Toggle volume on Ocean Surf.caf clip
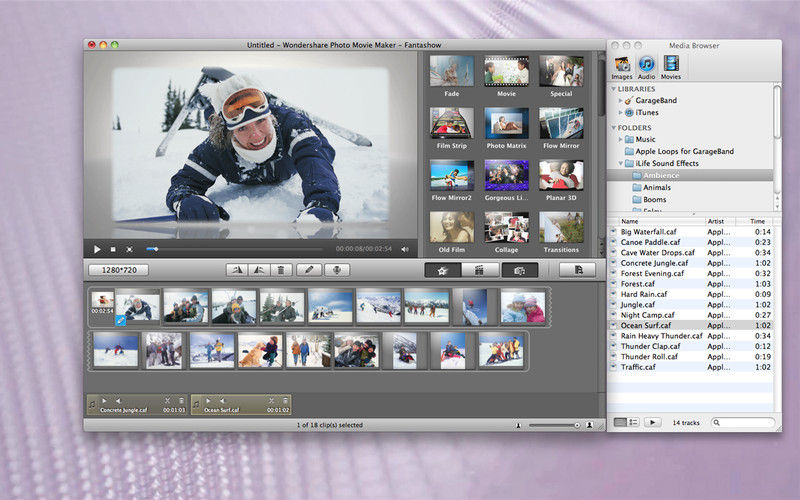Image resolution: width=800 pixels, height=500 pixels. pos(222,401)
